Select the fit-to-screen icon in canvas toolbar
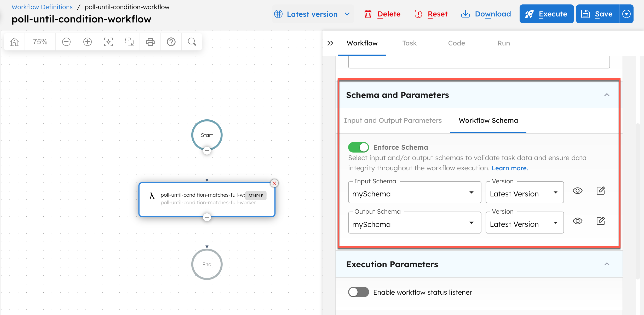Image resolution: width=644 pixels, height=315 pixels. 108,42
